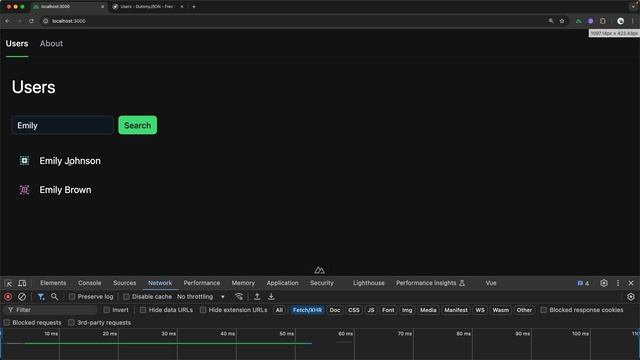The height and width of the screenshot is (360, 640).
Task: Filter requests by Doc type
Action: pyautogui.click(x=335, y=310)
